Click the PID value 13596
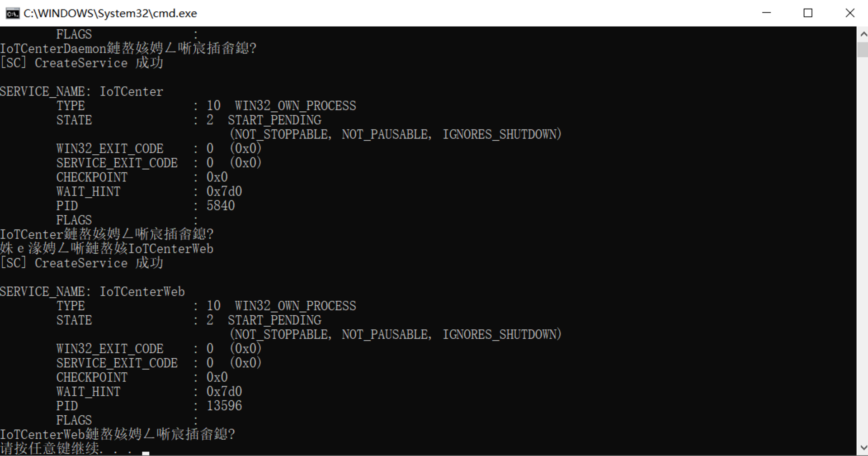 (x=224, y=406)
